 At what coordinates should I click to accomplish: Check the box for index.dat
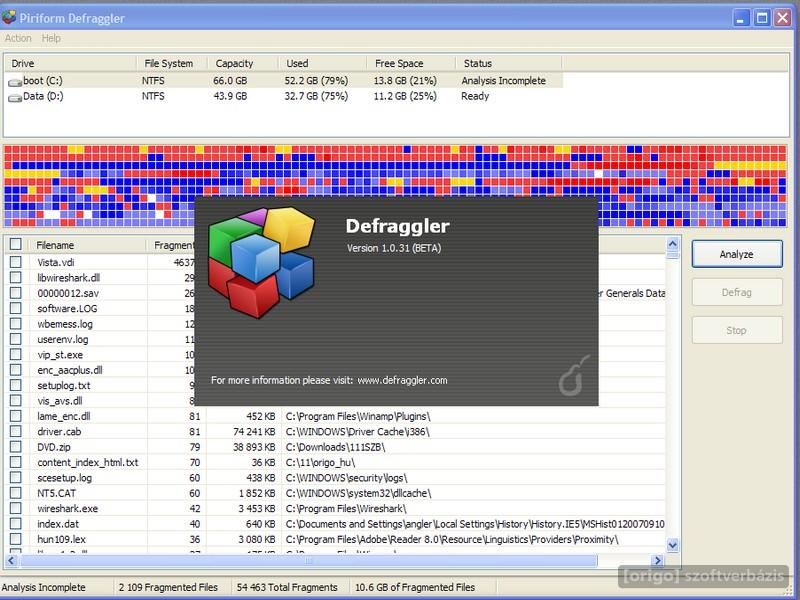pyautogui.click(x=16, y=523)
